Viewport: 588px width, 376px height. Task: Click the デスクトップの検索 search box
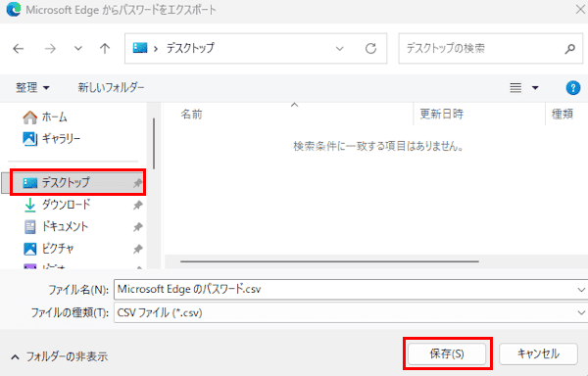(491, 48)
